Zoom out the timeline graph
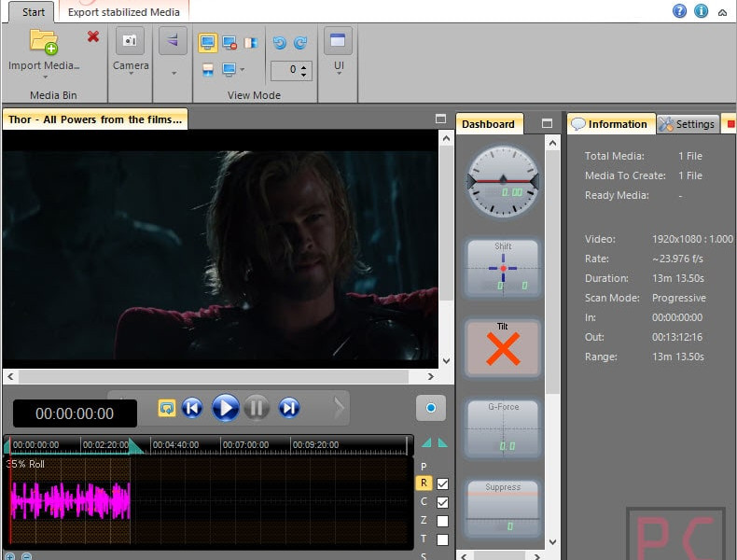 click(x=27, y=556)
